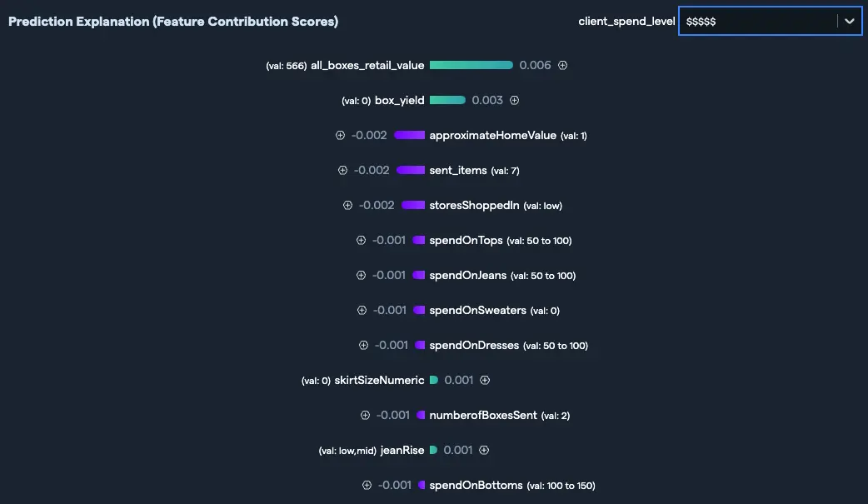
Task: Click plus icon next to jeanRise score
Action: 484,450
